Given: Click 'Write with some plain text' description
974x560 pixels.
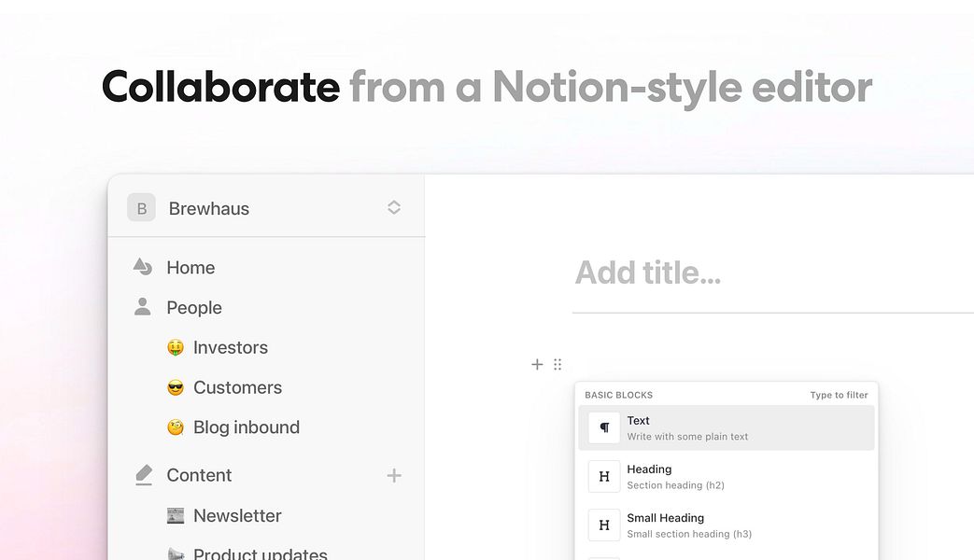Looking at the screenshot, I should coord(687,437).
